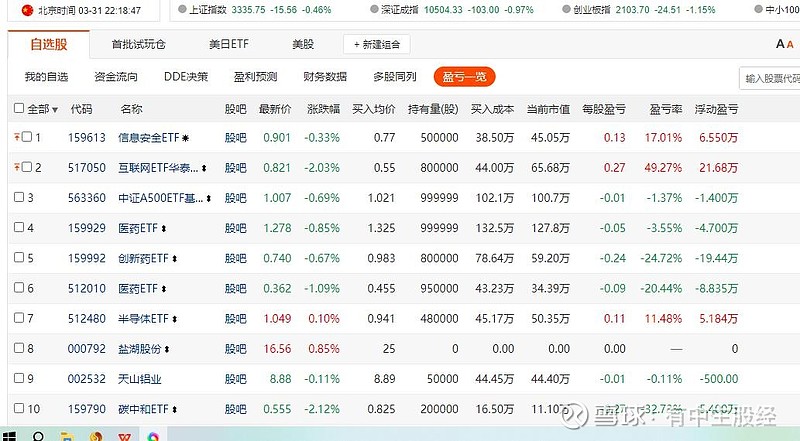Open the 资金流向 sub-tab

pyautogui.click(x=116, y=77)
